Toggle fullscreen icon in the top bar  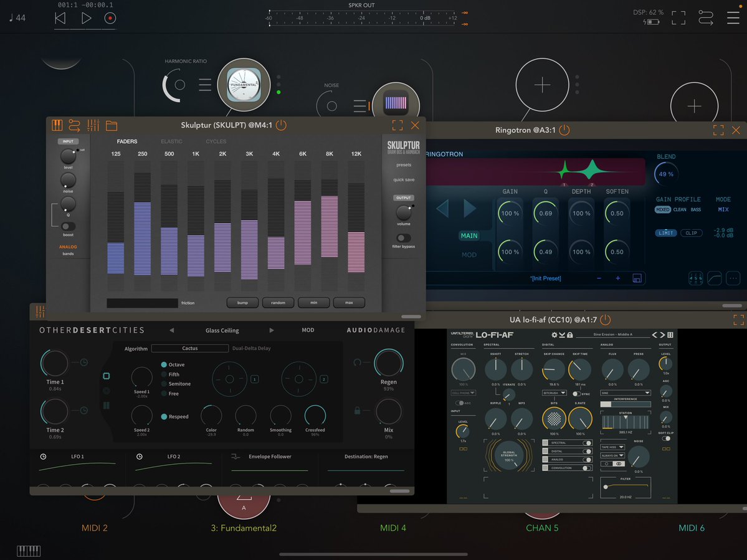coord(678,18)
